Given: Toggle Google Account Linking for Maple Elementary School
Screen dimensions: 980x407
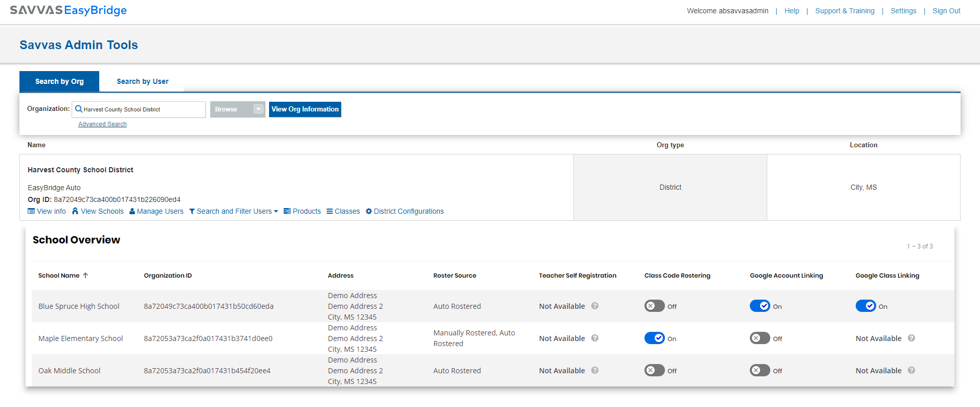Looking at the screenshot, I should 760,338.
